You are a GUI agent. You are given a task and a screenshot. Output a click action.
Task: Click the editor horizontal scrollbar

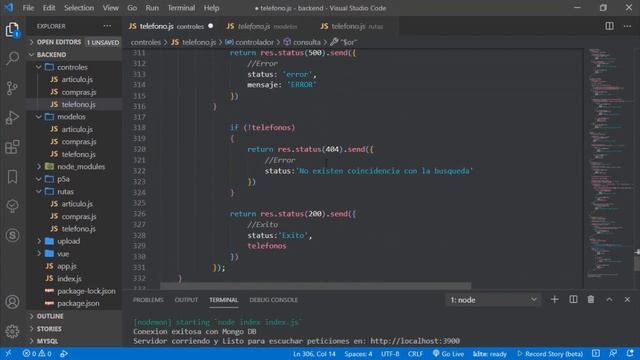pyautogui.click(x=315, y=286)
